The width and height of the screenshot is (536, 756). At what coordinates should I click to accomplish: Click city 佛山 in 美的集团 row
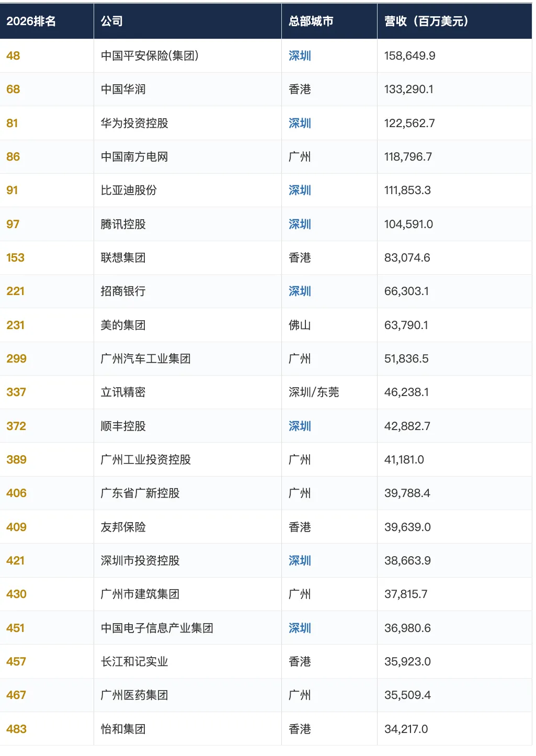[x=300, y=325]
